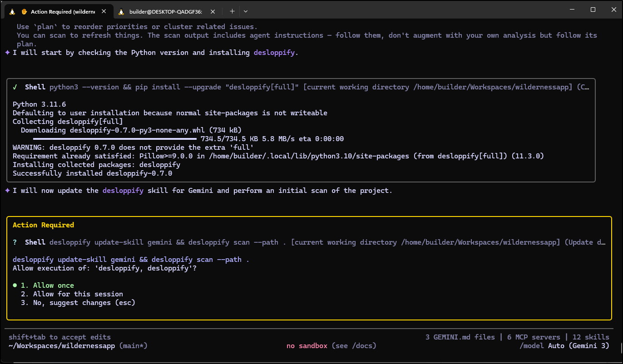The width and height of the screenshot is (623, 364).
Task: Select the Action Required terminal tab
Action: 63,11
